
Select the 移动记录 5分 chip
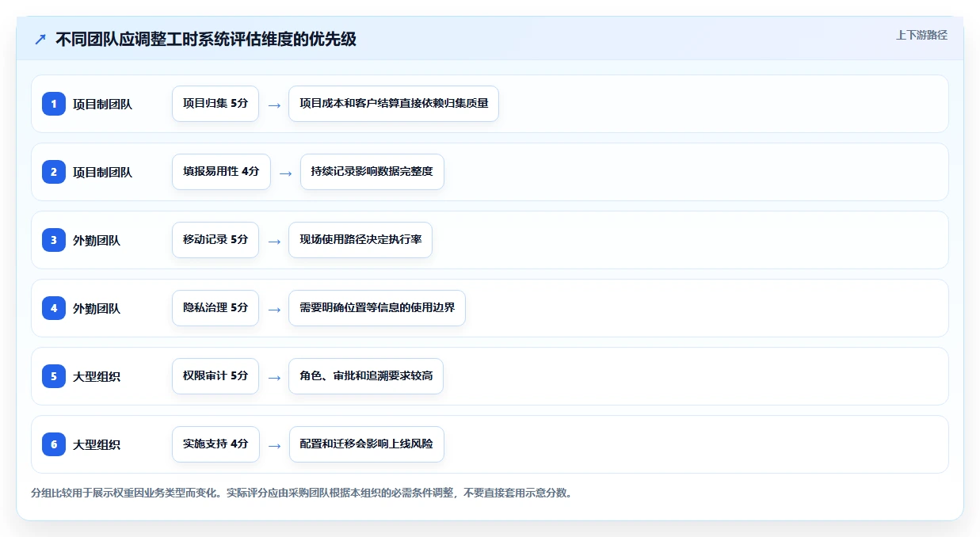[215, 240]
